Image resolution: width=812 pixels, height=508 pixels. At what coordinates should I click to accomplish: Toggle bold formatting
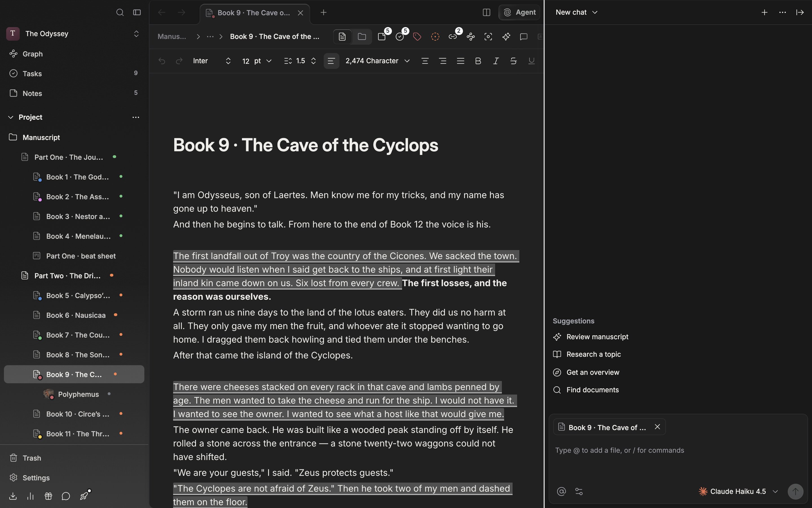click(x=478, y=61)
